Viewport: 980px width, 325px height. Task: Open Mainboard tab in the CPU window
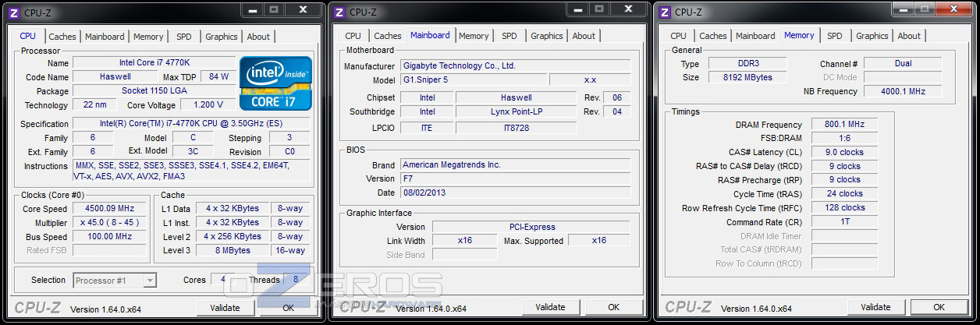105,37
